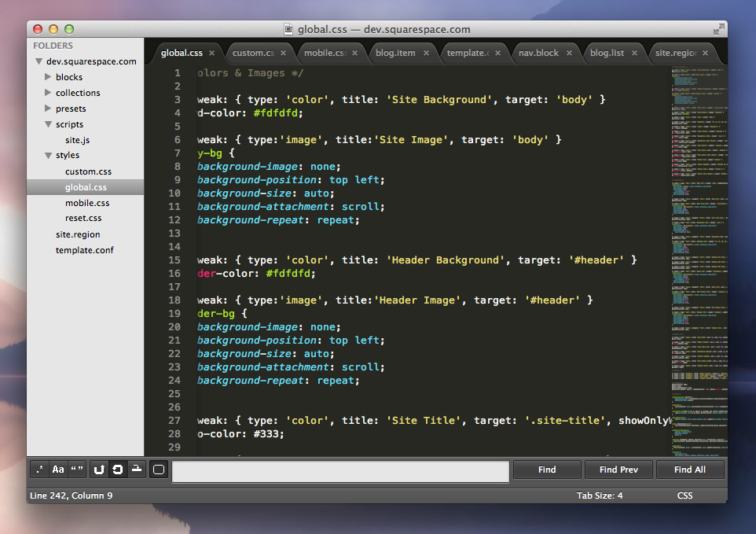Viewport: 756px width, 534px height.
Task: Switch to the nav.block tab
Action: [x=538, y=53]
